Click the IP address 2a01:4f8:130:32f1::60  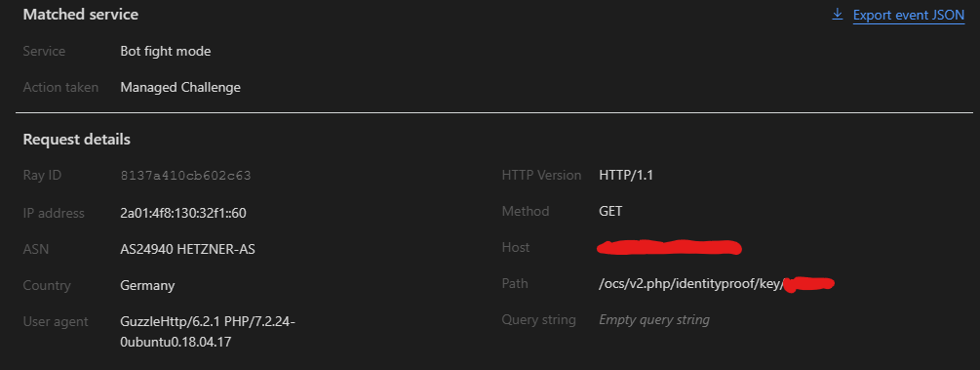point(183,213)
